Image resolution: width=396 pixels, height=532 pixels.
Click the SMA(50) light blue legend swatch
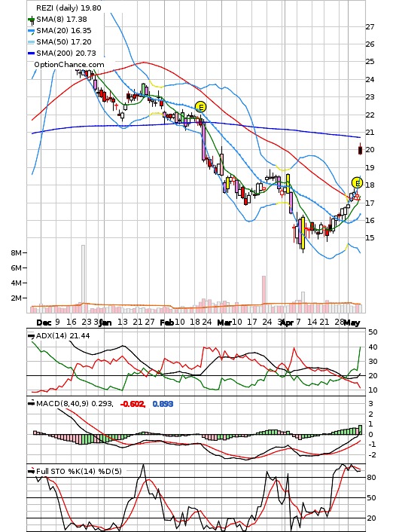click(32, 42)
